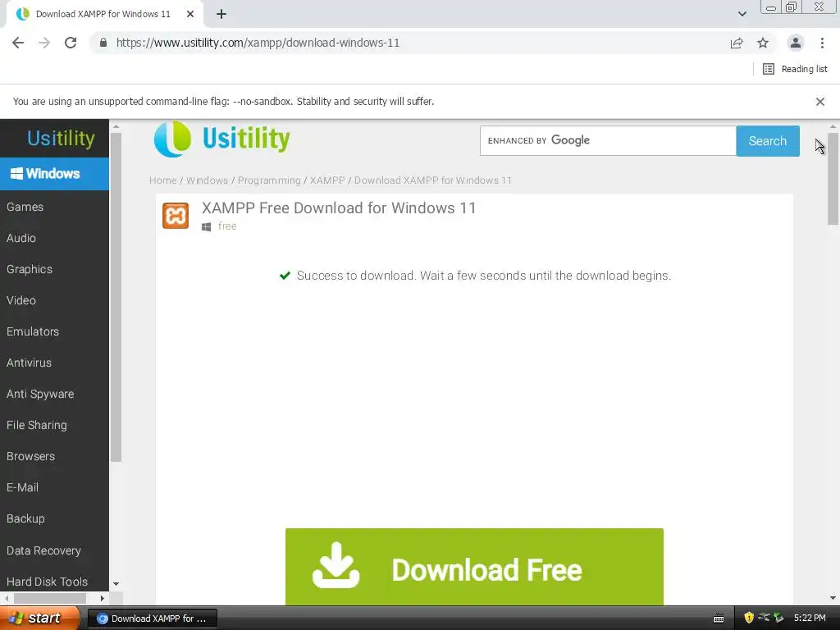The width and height of the screenshot is (840, 630).
Task: Click sidebar scroll down arrow
Action: (x=116, y=584)
